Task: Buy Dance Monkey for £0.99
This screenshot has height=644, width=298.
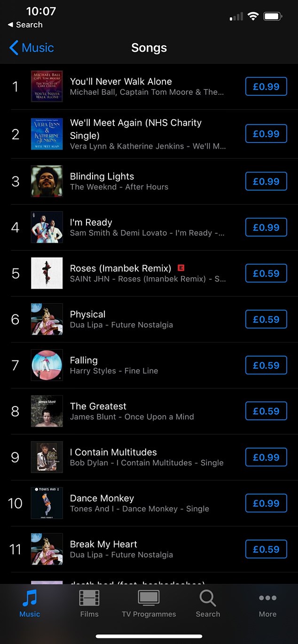Action: [x=266, y=503]
